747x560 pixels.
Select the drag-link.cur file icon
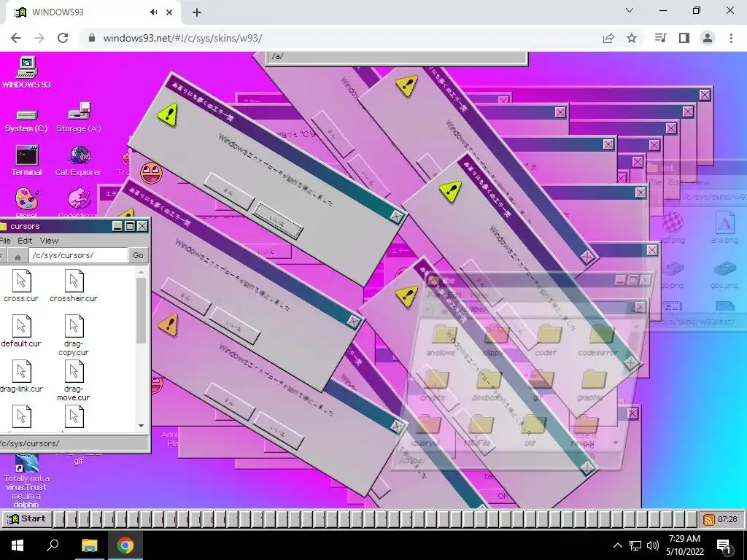tap(21, 376)
